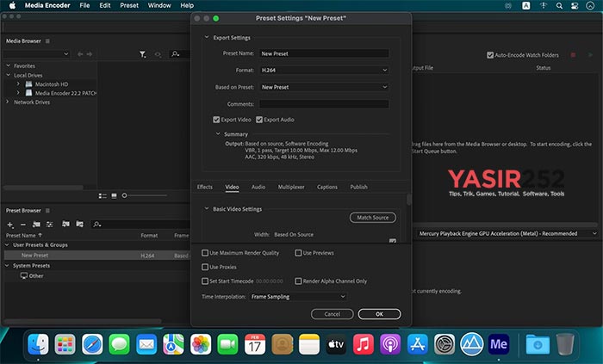
Task: Collapse the Export Settings section
Action: pos(207,37)
